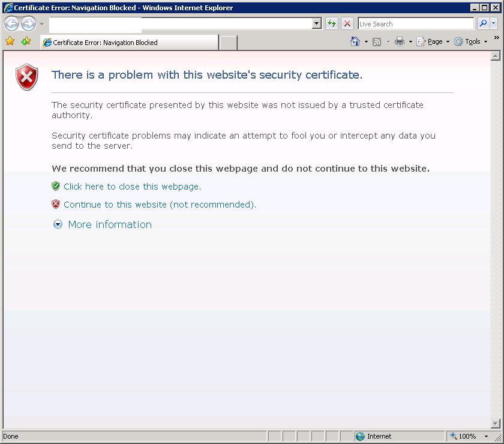Select the Certificate Error tab
The width and height of the screenshot is (504, 444).
[129, 43]
